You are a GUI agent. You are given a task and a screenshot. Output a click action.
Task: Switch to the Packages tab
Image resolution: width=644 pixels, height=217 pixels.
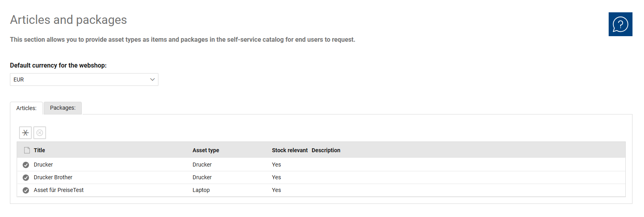(x=63, y=108)
